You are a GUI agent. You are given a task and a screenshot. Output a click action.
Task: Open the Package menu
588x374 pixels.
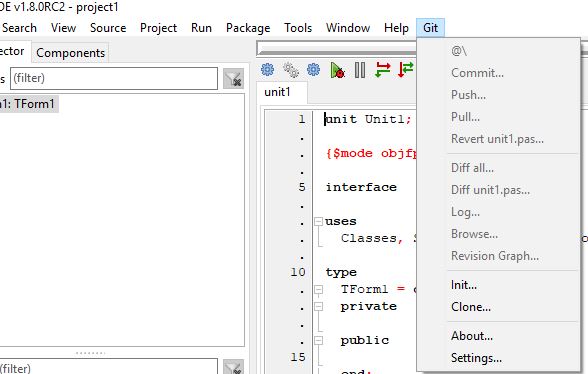pyautogui.click(x=248, y=28)
